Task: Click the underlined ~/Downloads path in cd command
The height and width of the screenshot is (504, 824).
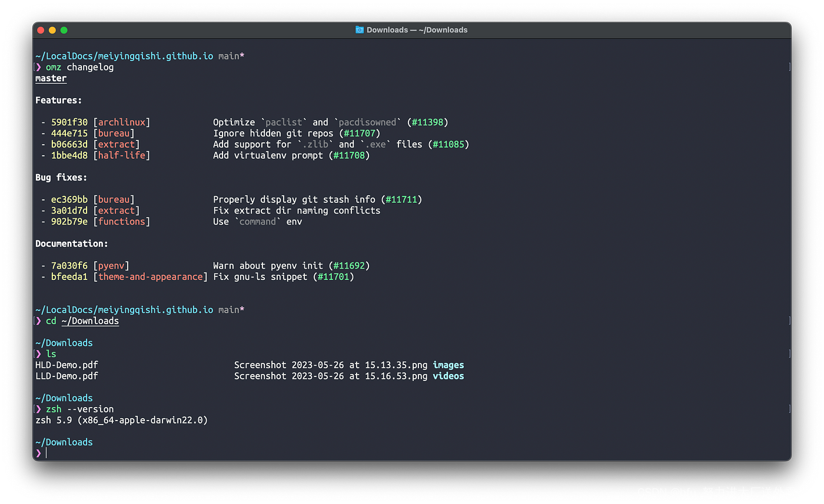Action: click(90, 322)
